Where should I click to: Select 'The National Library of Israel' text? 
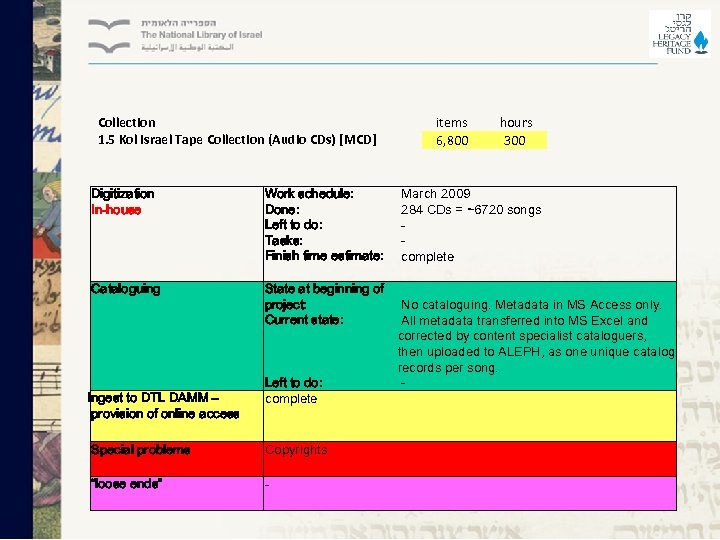coord(202,34)
